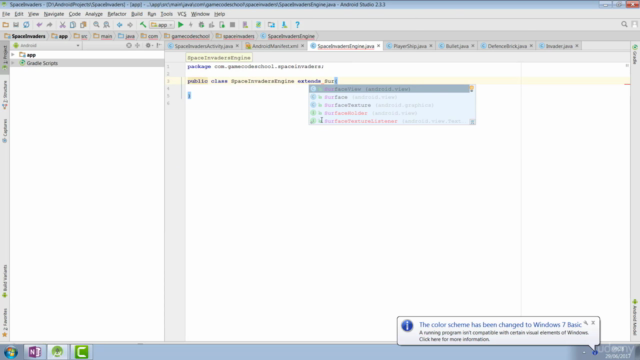Click the SpaceInvaders root breadcrumb
Image resolution: width=640 pixels, height=360 pixels.
24,36
